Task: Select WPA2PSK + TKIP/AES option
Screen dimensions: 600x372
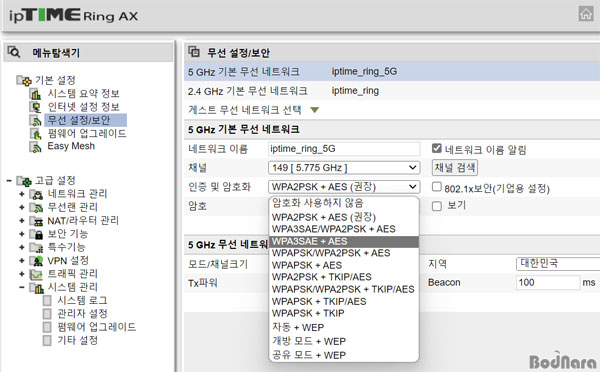Action: tap(344, 277)
